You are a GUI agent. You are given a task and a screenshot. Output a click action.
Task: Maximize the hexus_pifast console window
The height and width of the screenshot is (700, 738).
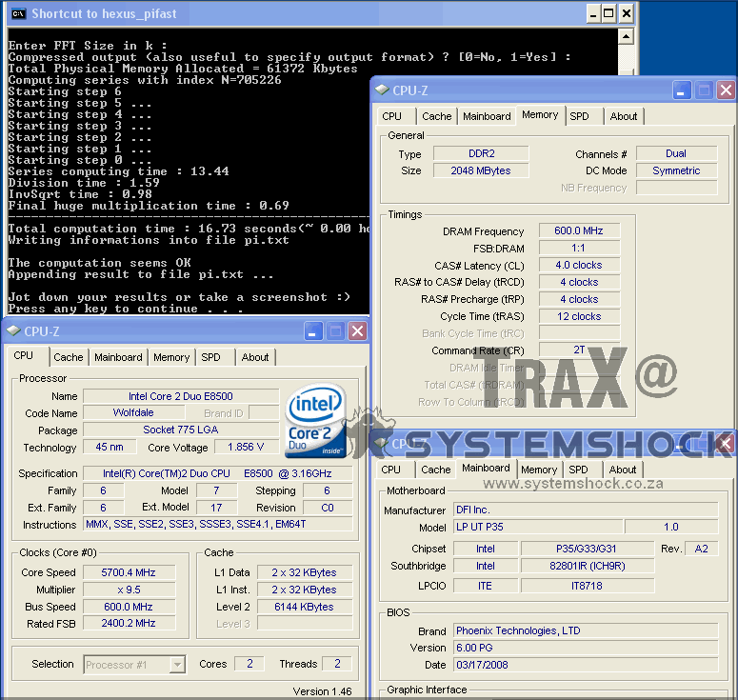(x=608, y=13)
